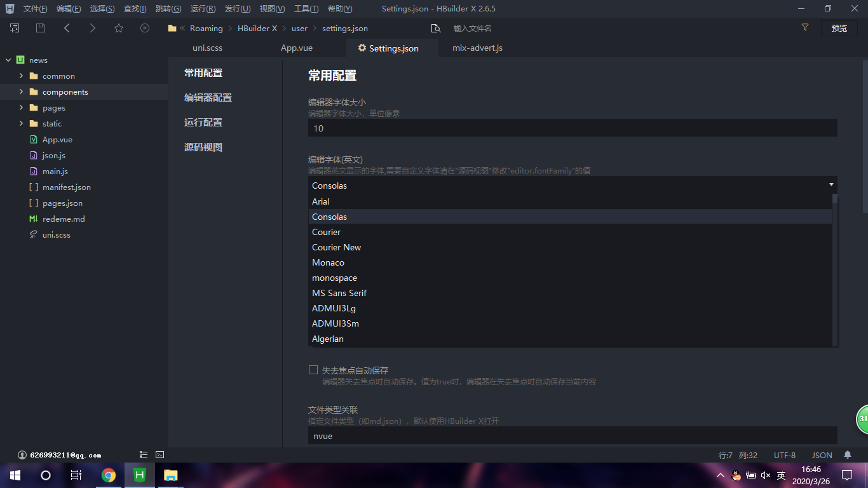This screenshot has width=868, height=488.
Task: Open 源码视图 settings section
Action: [x=203, y=147]
